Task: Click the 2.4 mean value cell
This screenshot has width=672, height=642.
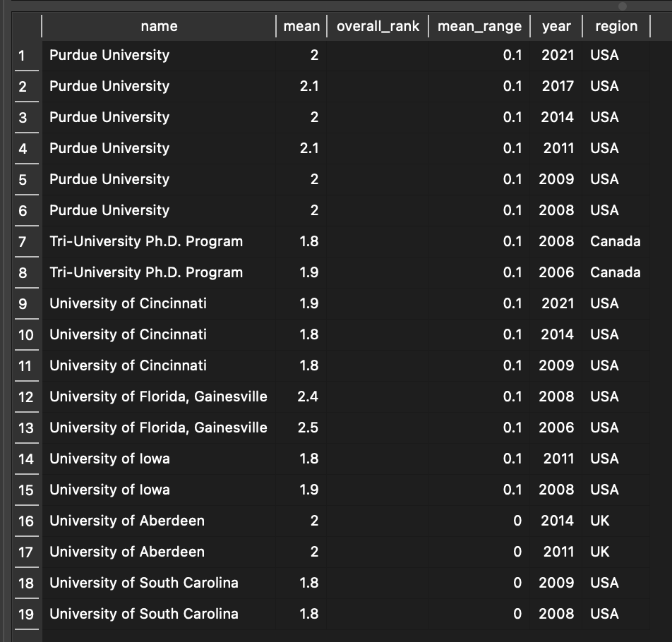Action: tap(308, 397)
